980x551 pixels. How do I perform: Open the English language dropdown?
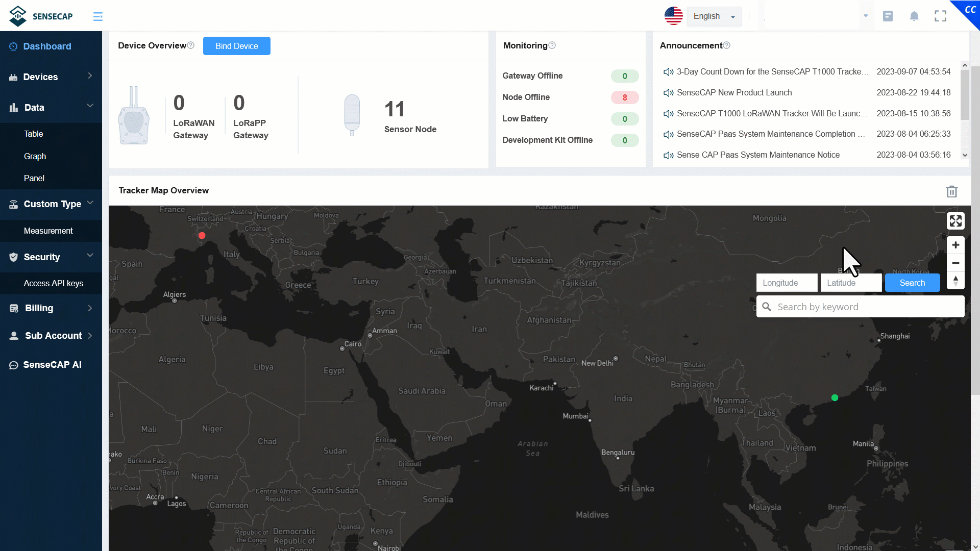(714, 16)
